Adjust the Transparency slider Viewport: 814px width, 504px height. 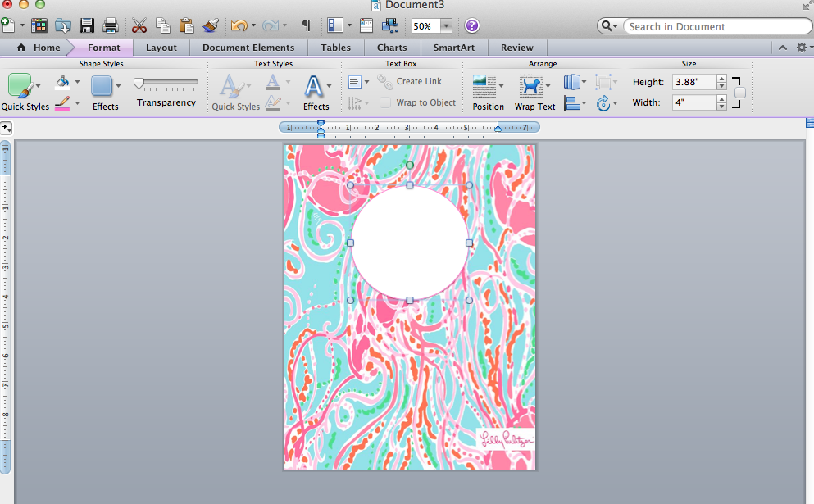tap(166, 83)
